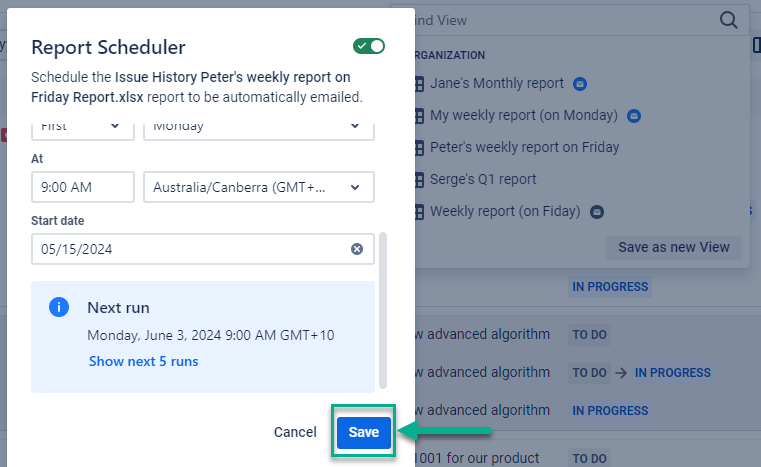Image resolution: width=761 pixels, height=467 pixels.
Task: Expand the Australia/Canberra timezone dropdown
Action: click(x=258, y=187)
